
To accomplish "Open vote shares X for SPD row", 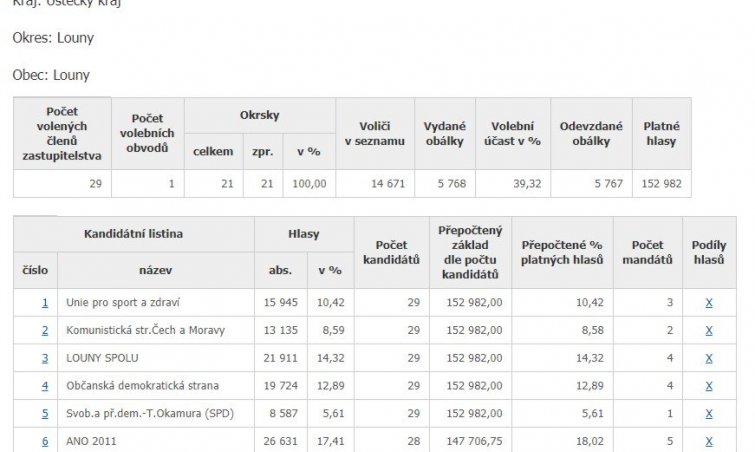I will [709, 413].
